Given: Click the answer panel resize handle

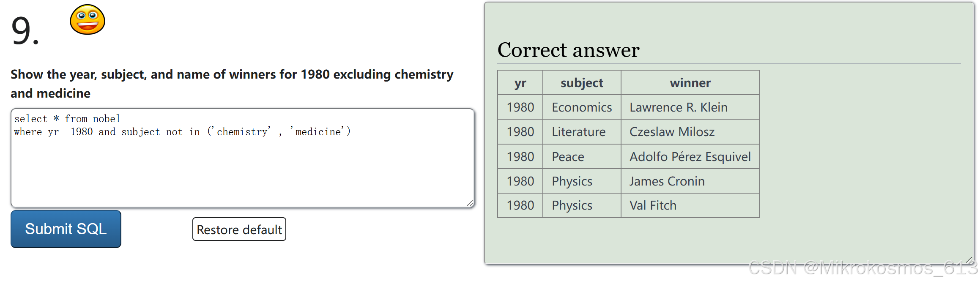Looking at the screenshot, I should 969,259.
